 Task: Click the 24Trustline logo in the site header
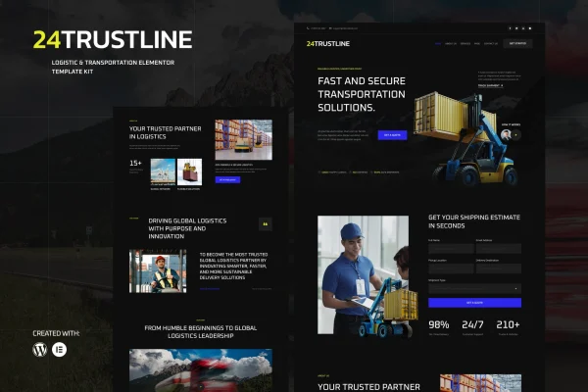point(328,43)
